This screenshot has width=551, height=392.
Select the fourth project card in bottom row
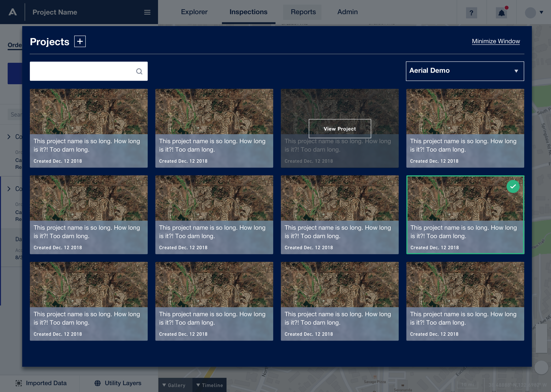coord(465,301)
